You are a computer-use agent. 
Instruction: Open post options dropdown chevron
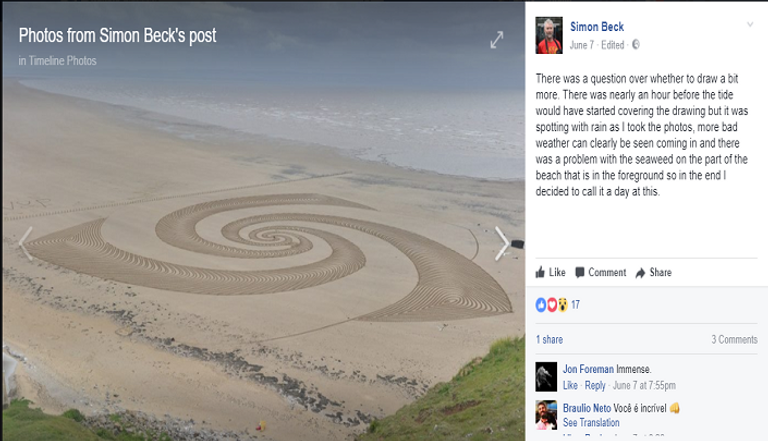coord(750,24)
